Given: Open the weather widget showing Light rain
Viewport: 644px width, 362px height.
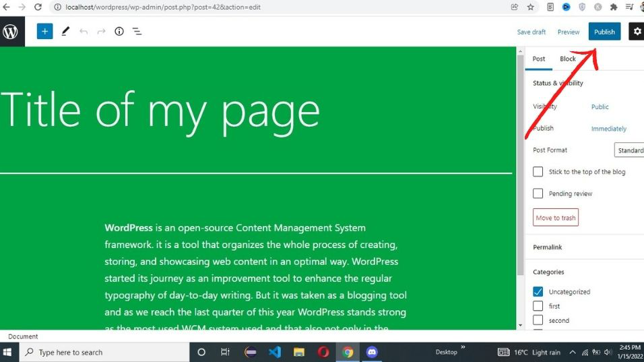Looking at the screenshot, I should click(x=529, y=352).
